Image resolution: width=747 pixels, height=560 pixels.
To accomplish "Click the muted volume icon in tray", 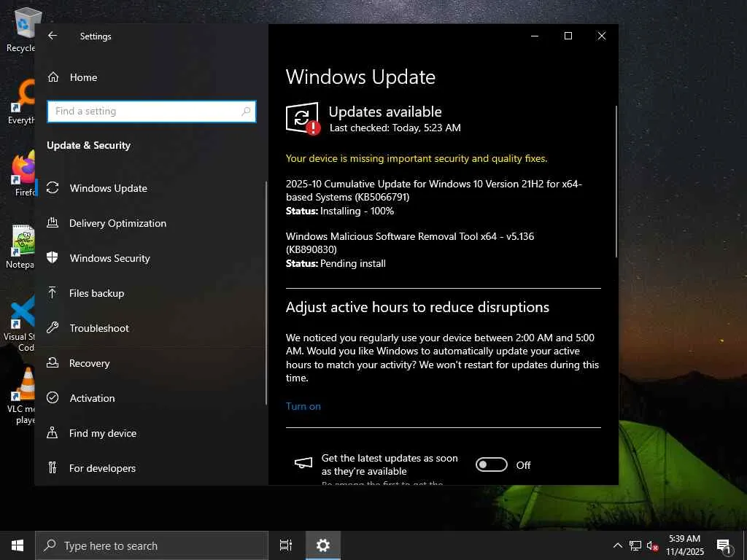I will [652, 546].
